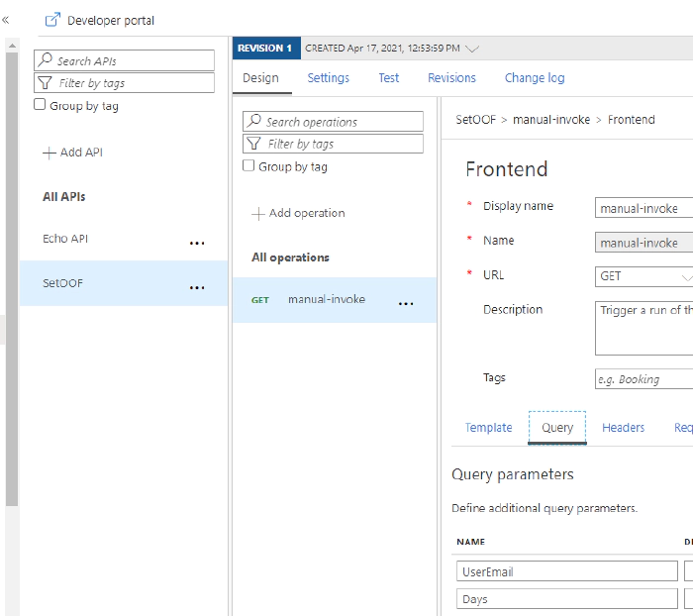Open the manual-invoke operation ellipsis menu

pos(406,303)
